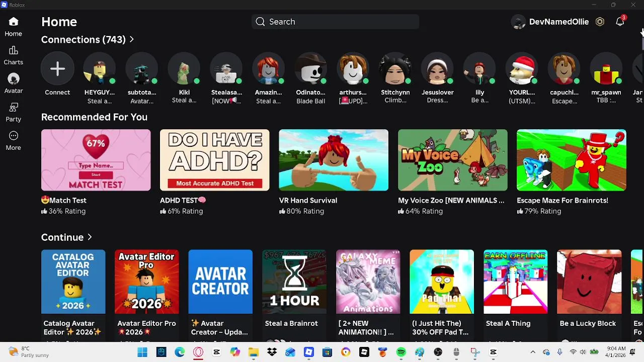Open weather widget Partly sunny

coord(29,352)
